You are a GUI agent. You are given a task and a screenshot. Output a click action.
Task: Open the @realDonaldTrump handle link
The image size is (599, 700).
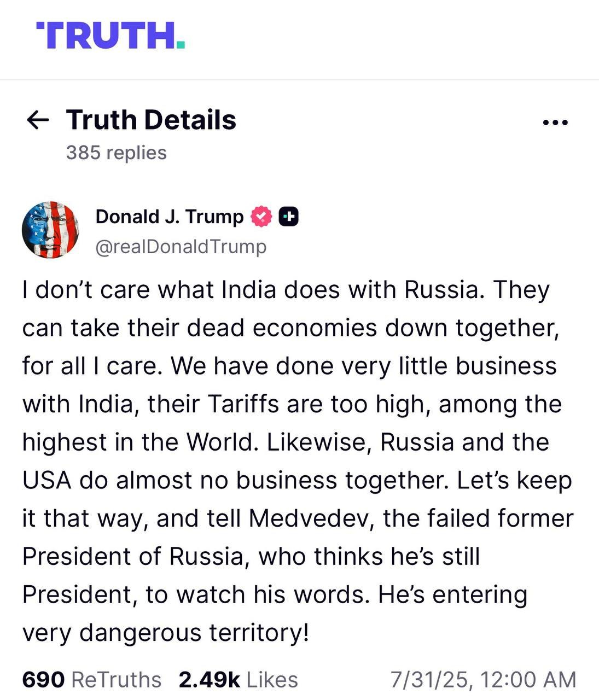[181, 247]
